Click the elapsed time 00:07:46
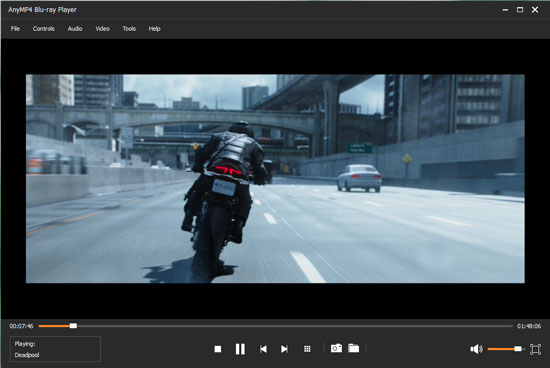This screenshot has width=550, height=368. 21,326
